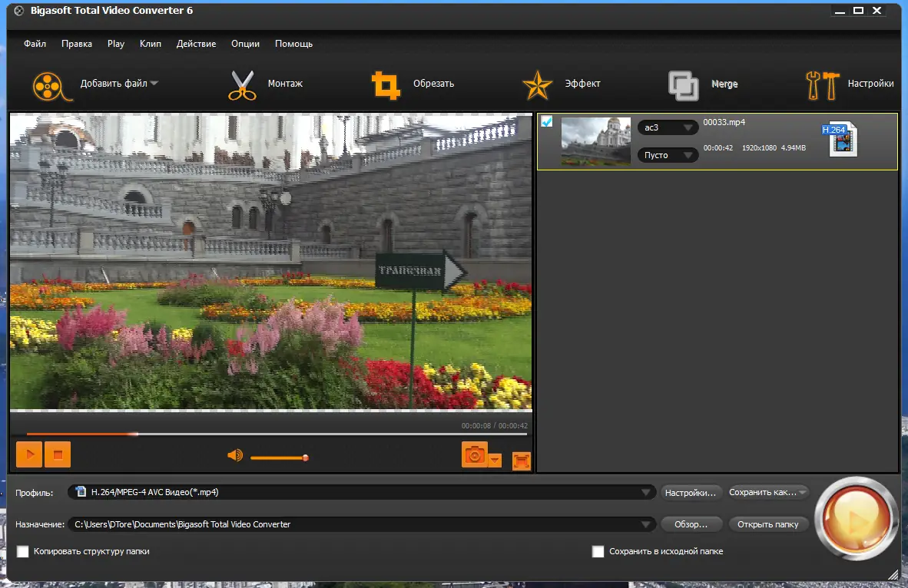Screen dimensions: 908x588
Task: Open the Эффект star icon
Action: (x=538, y=84)
